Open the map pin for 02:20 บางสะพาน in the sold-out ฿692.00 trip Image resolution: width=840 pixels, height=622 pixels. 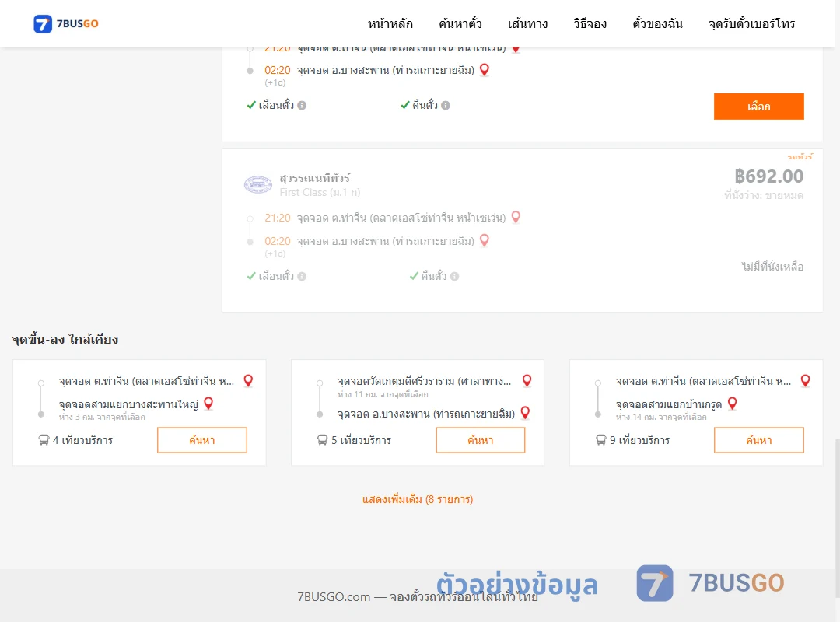[x=485, y=240]
